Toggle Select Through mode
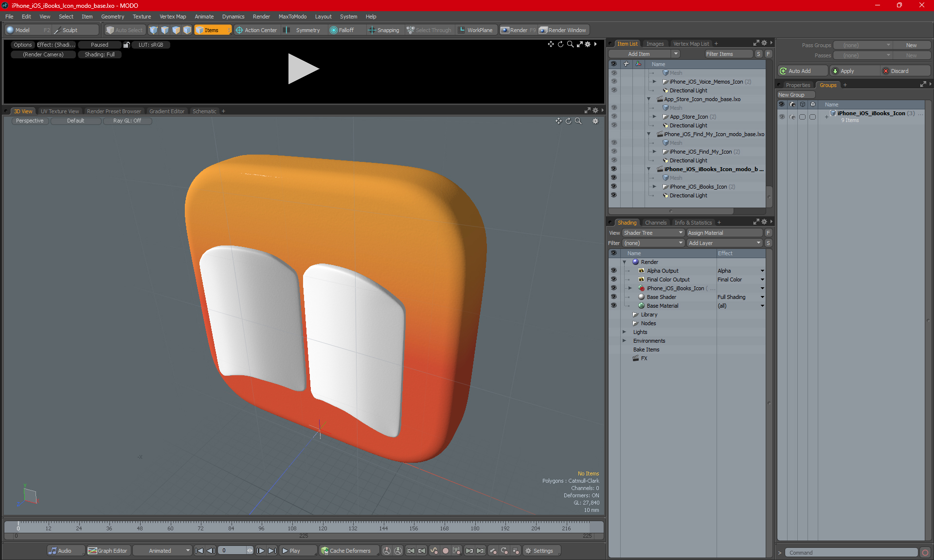Screen dimensions: 934x560 pos(429,30)
